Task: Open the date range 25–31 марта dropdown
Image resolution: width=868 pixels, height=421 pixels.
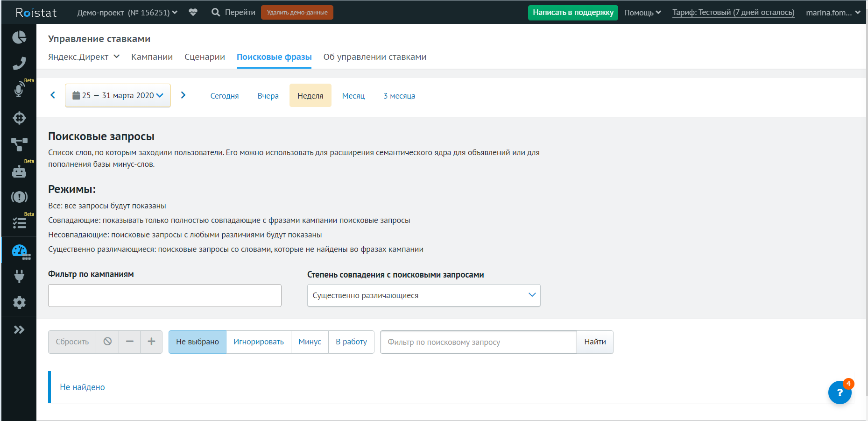Action: click(x=118, y=95)
